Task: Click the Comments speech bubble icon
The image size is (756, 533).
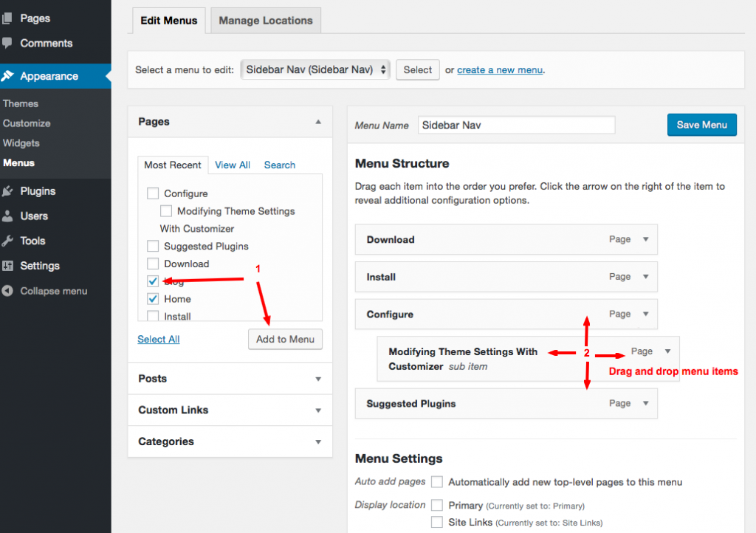Action: [x=7, y=44]
